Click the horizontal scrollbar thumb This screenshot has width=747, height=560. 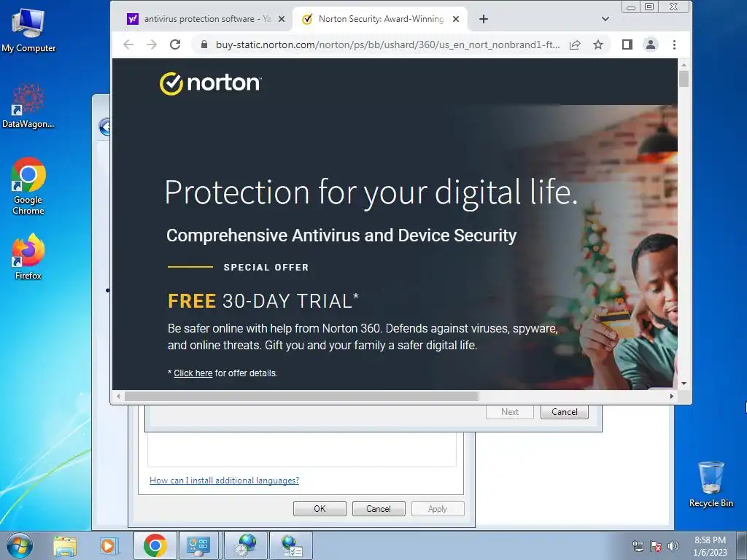[x=301, y=396]
